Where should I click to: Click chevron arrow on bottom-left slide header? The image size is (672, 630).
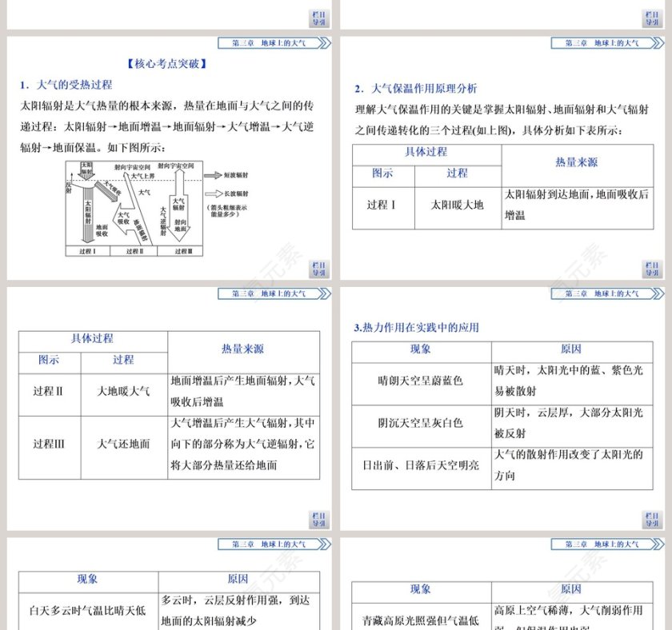click(323, 541)
